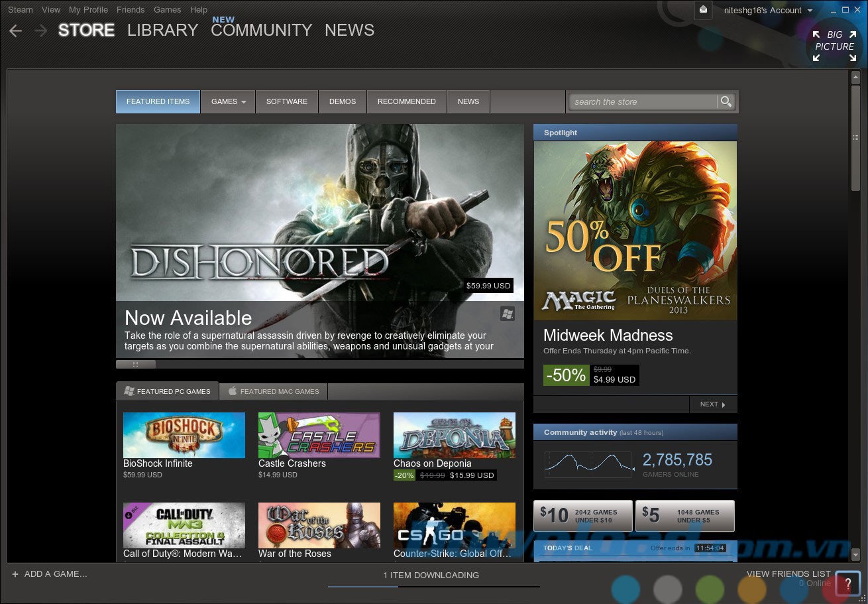
Task: Open the BioShock Infinite game thumbnail
Action: point(184,435)
